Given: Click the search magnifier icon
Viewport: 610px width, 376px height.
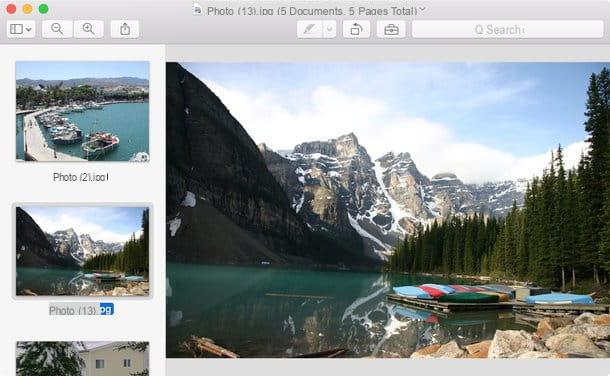Looking at the screenshot, I should coord(479,30).
